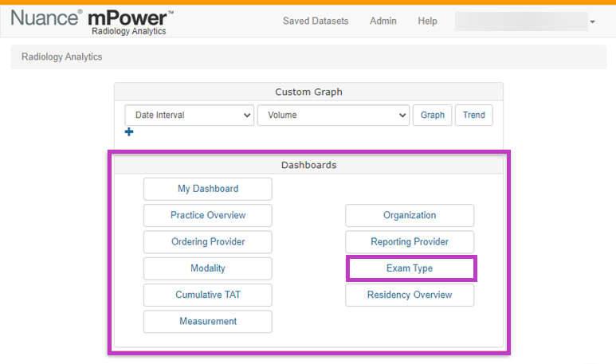Click the Radiology Analytics breadcrumb
Screen dimensions: 616x364
61,57
